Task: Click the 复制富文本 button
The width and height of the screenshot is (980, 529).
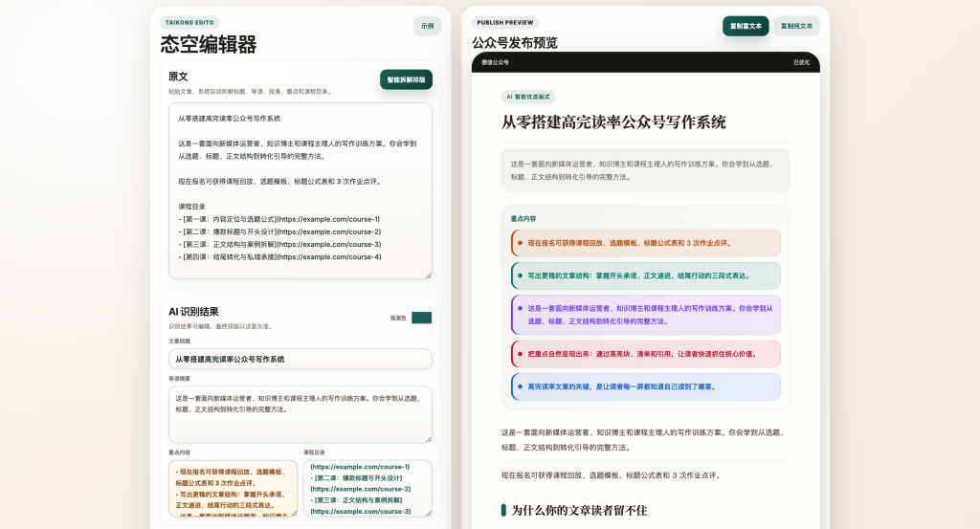Action: (746, 26)
